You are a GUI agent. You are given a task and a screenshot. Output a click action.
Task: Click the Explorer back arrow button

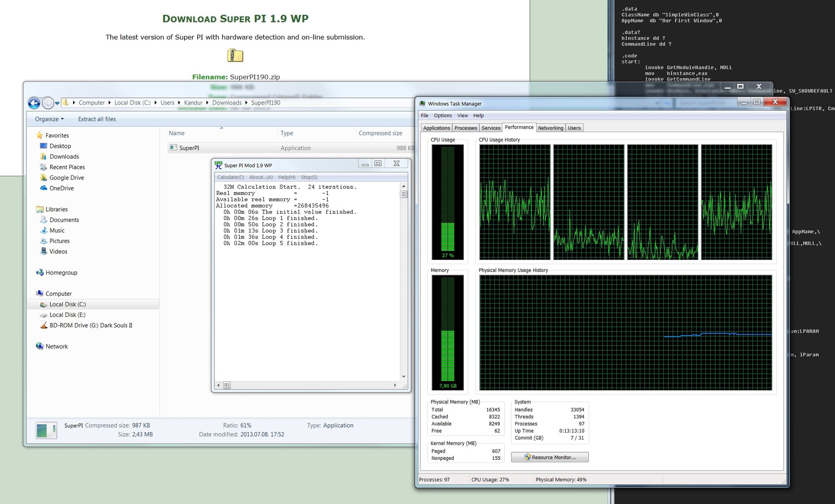34,103
